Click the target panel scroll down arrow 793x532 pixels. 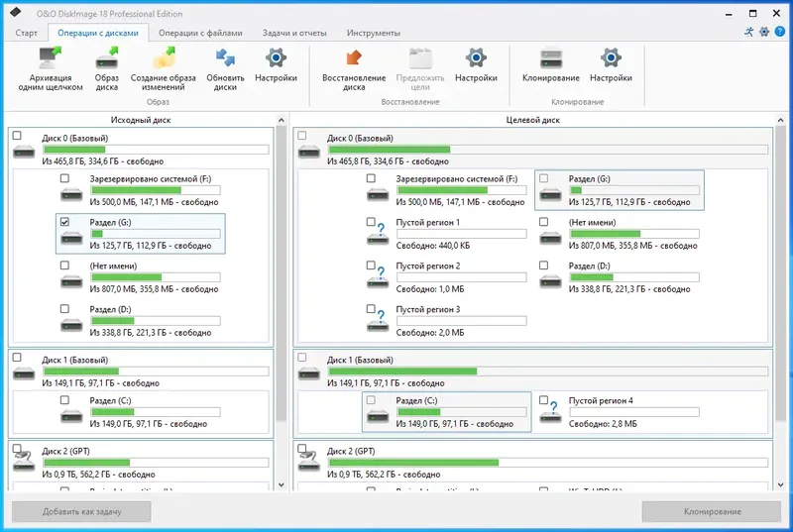(x=780, y=485)
